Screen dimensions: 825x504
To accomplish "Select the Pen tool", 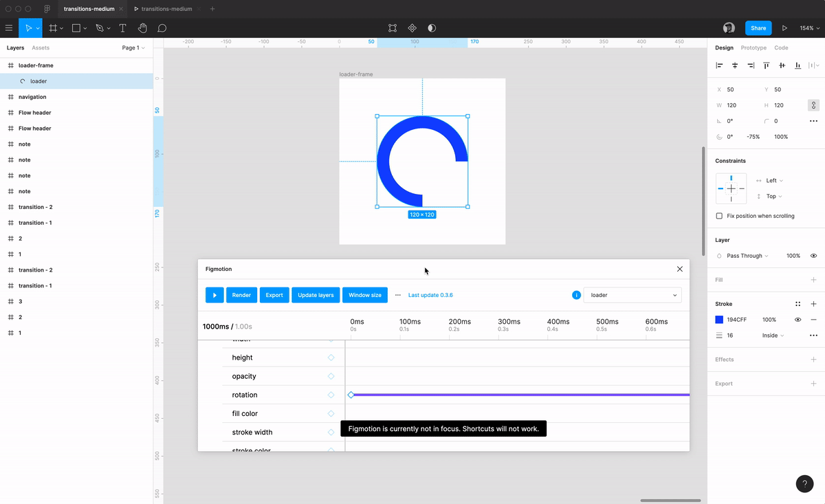I will (x=100, y=28).
